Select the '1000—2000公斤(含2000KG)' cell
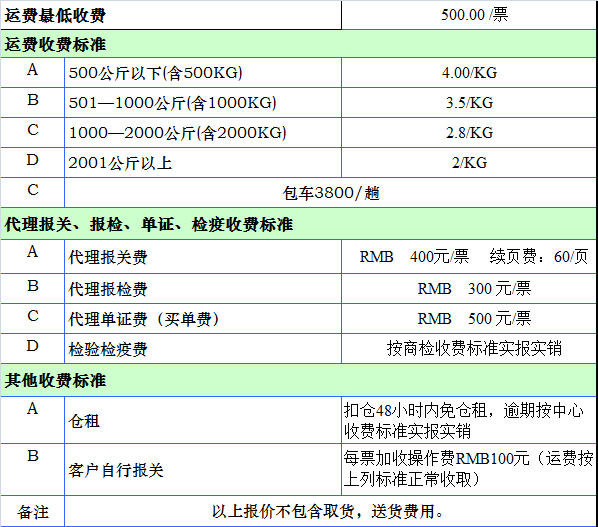This screenshot has height=527, width=598. (x=203, y=133)
